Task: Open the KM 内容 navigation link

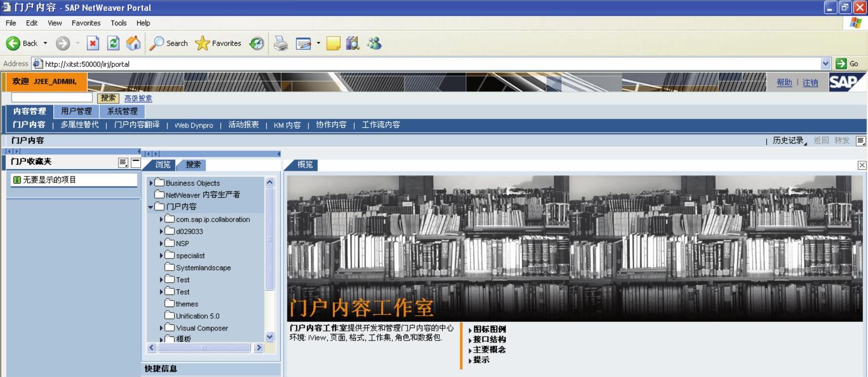Action: (x=287, y=125)
